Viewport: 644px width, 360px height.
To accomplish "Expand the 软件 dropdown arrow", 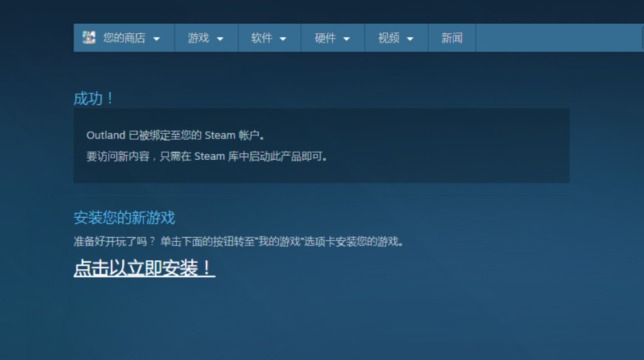I will point(283,39).
